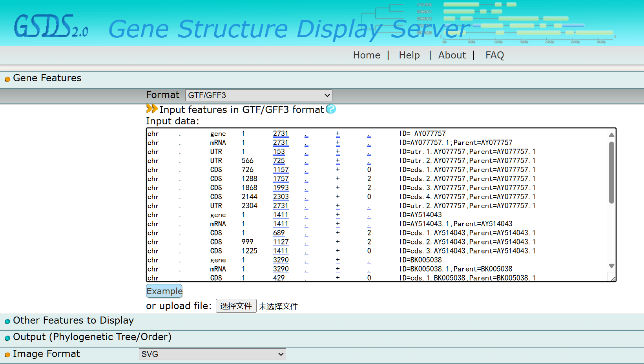Click the 'Input data:' label
The image size is (644, 364).
click(x=173, y=121)
